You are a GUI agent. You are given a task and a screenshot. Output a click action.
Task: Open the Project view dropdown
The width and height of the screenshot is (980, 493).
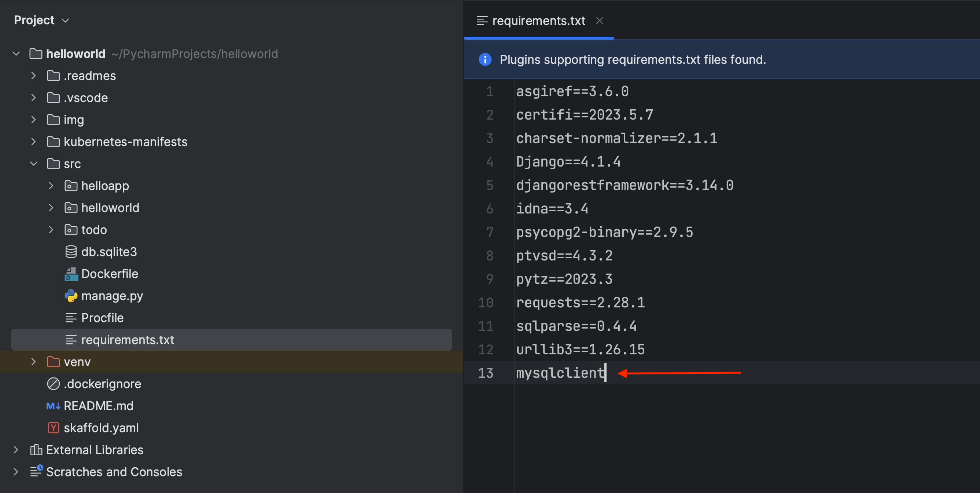pyautogui.click(x=65, y=21)
